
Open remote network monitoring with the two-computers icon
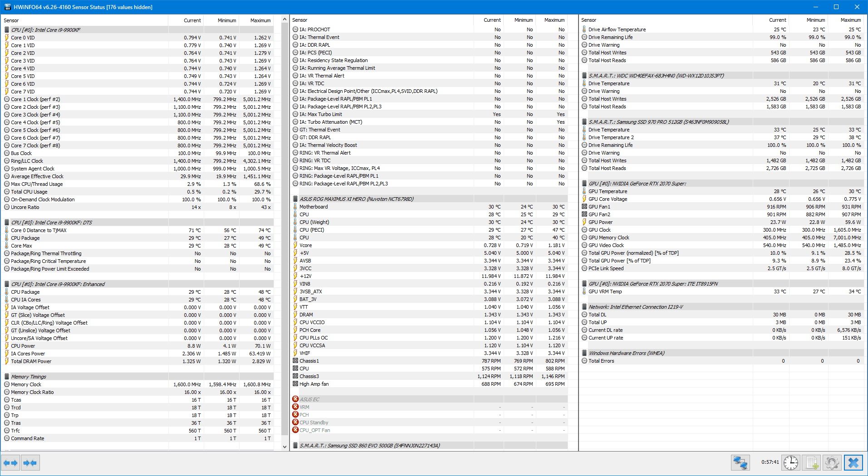pyautogui.click(x=740, y=463)
